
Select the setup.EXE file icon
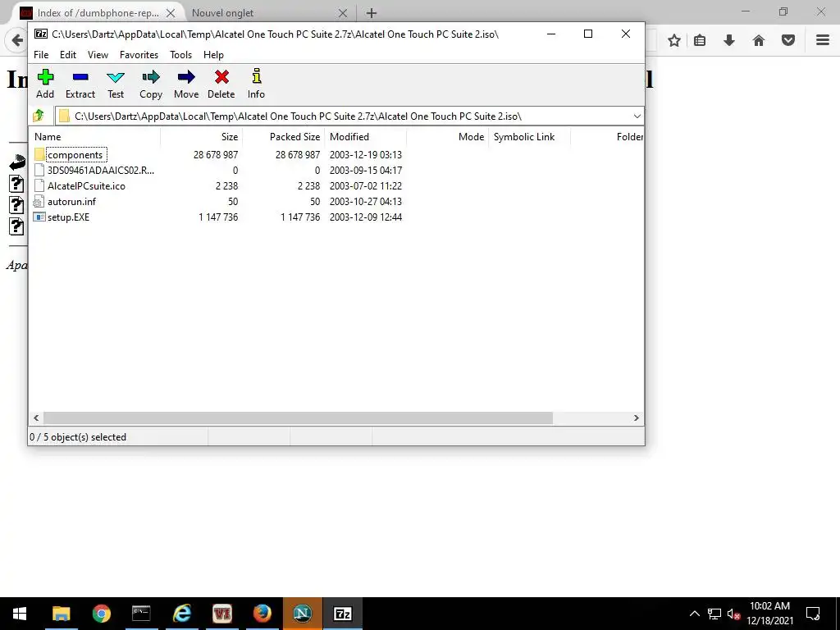[x=39, y=217]
